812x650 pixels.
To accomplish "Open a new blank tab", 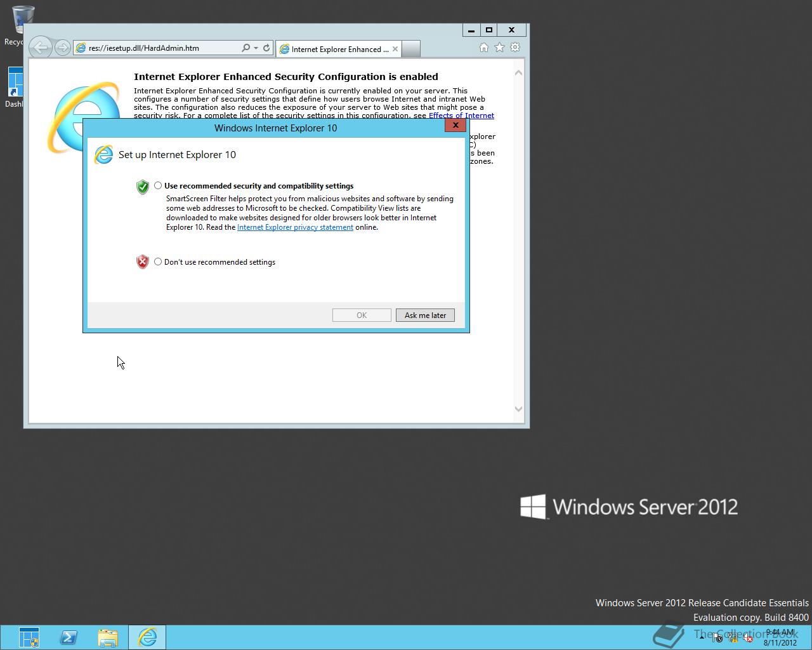I will 411,49.
